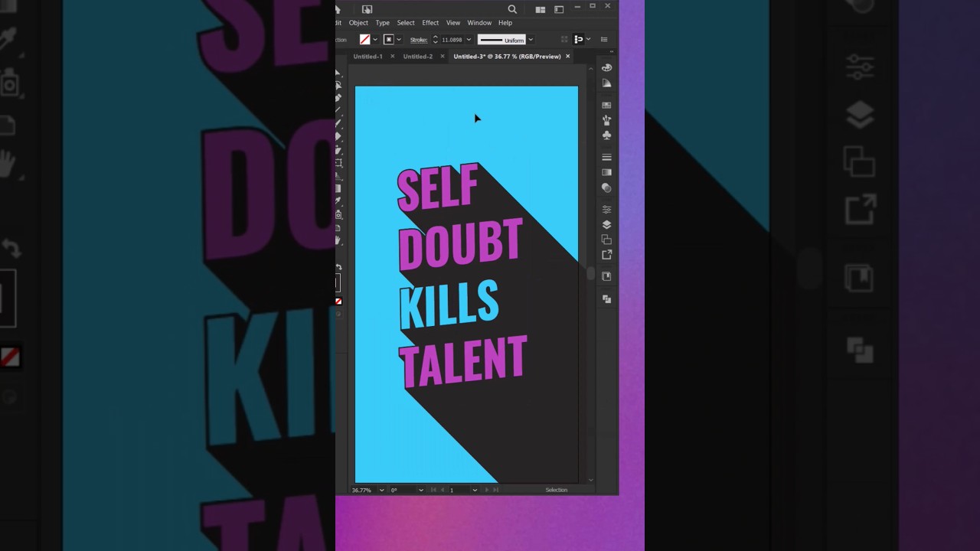The height and width of the screenshot is (551, 980).
Task: Open the Window menu
Action: 479,23
